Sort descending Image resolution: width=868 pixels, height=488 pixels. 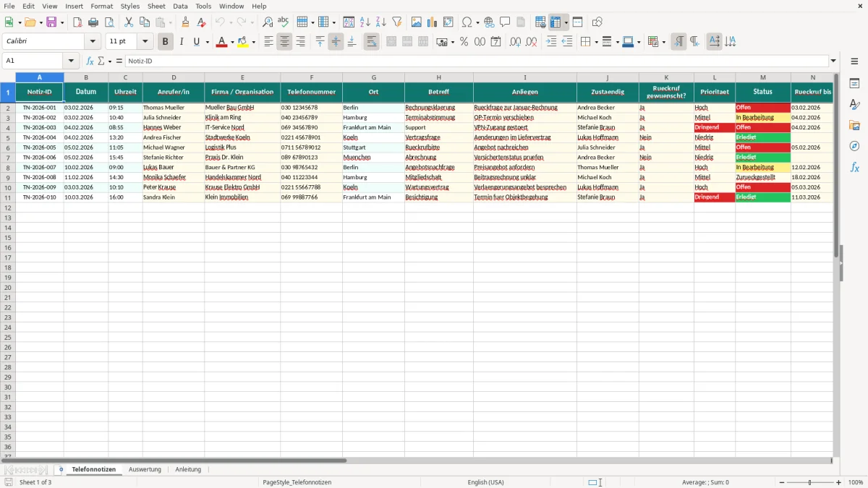pyautogui.click(x=381, y=22)
